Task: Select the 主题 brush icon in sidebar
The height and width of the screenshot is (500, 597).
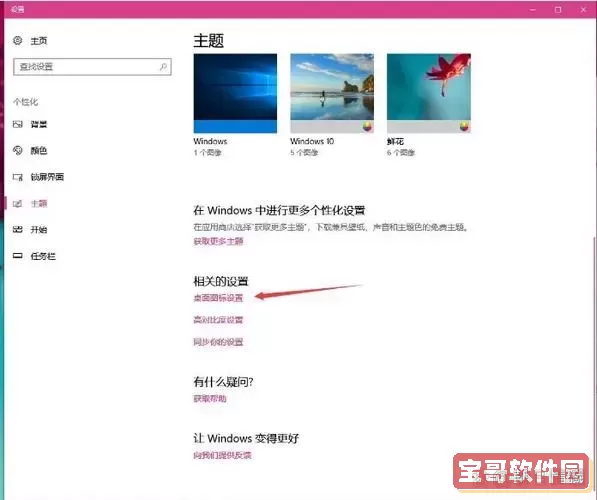Action: tap(18, 203)
